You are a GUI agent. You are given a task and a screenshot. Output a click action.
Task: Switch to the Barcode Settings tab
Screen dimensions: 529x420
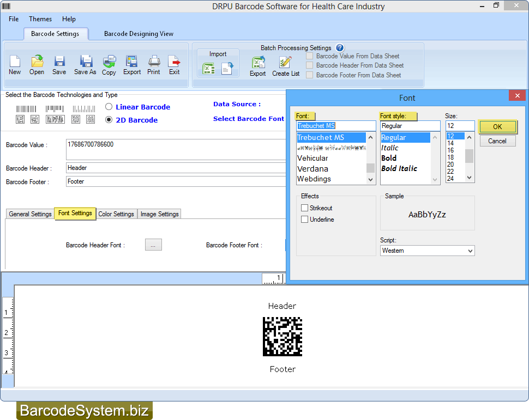[55, 34]
